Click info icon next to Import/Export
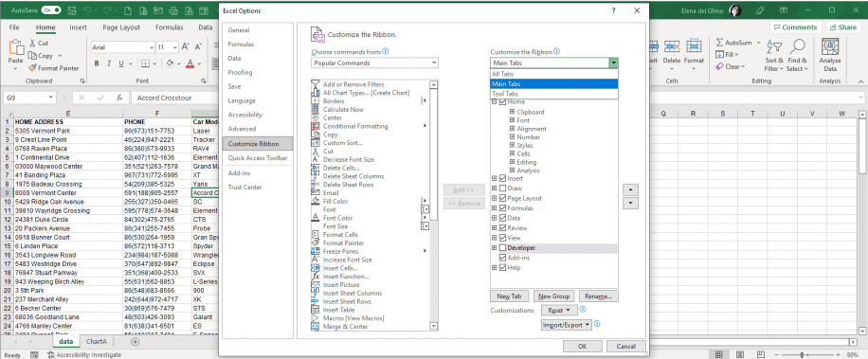This screenshot has height=359, width=868. point(597,324)
